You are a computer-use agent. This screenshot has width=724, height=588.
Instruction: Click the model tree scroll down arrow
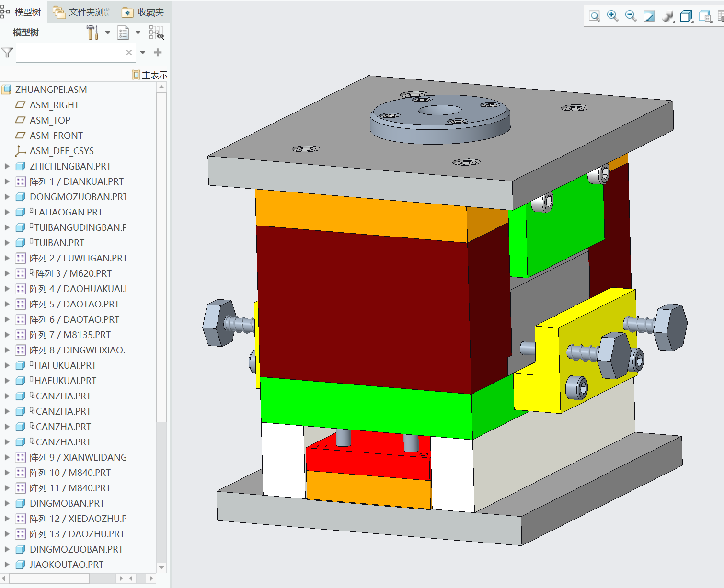click(x=161, y=567)
